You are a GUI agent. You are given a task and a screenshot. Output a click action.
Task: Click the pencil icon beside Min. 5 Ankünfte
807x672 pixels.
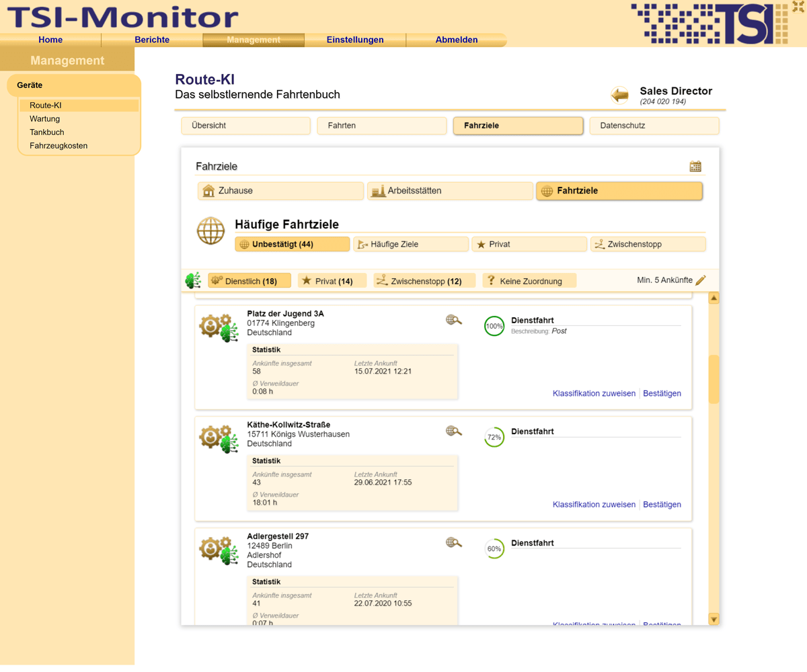(x=701, y=280)
